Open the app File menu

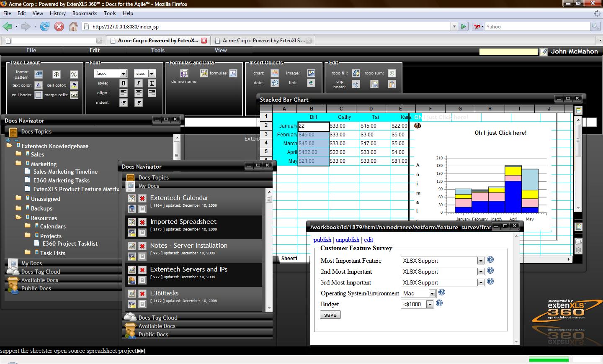31,50
